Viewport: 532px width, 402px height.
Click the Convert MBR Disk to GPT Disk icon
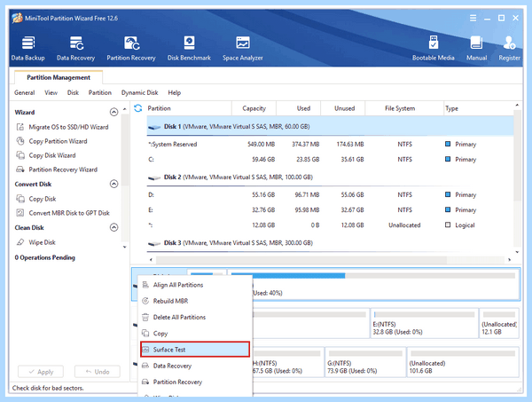[x=20, y=213]
